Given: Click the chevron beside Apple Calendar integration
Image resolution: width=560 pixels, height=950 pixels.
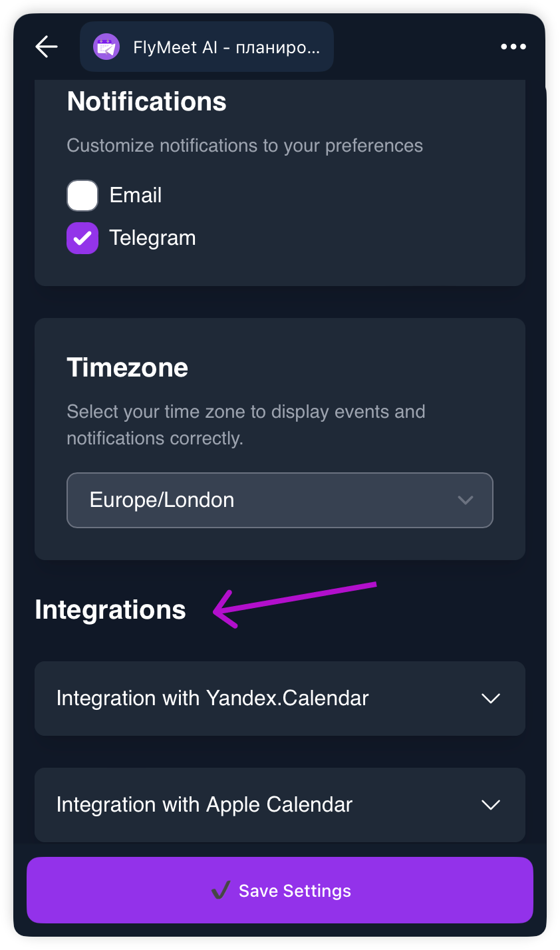Looking at the screenshot, I should point(491,805).
